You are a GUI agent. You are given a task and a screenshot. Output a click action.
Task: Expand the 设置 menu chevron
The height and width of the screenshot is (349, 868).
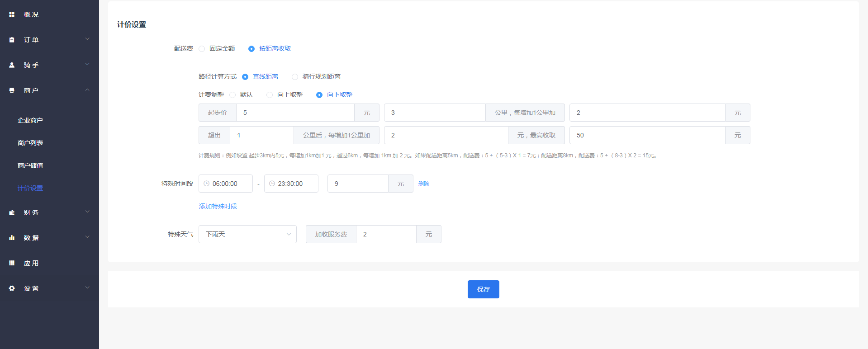click(x=87, y=288)
